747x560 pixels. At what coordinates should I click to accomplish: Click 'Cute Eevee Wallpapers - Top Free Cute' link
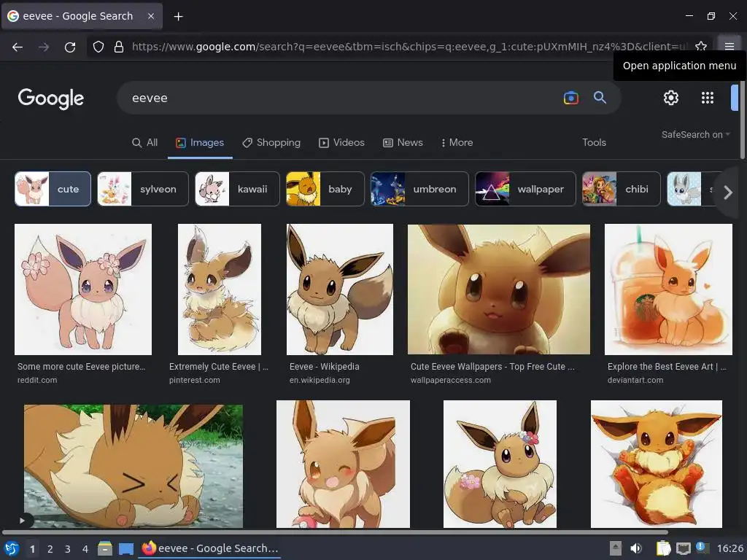492,367
